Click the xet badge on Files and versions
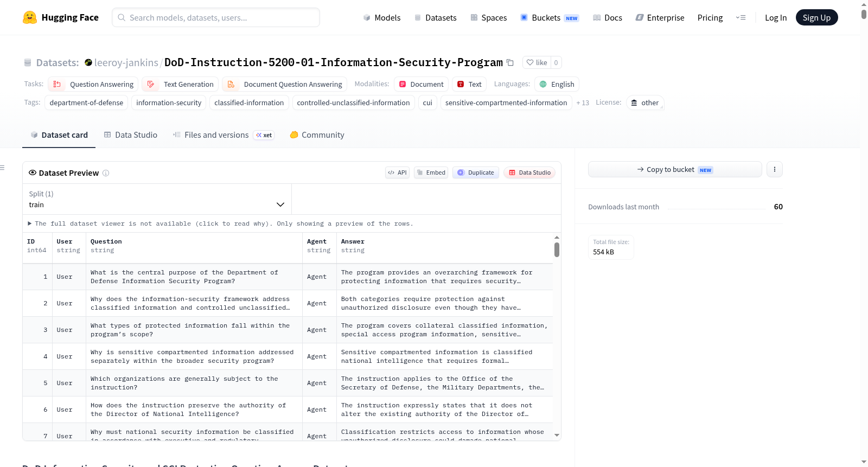868x467 pixels. [x=264, y=135]
